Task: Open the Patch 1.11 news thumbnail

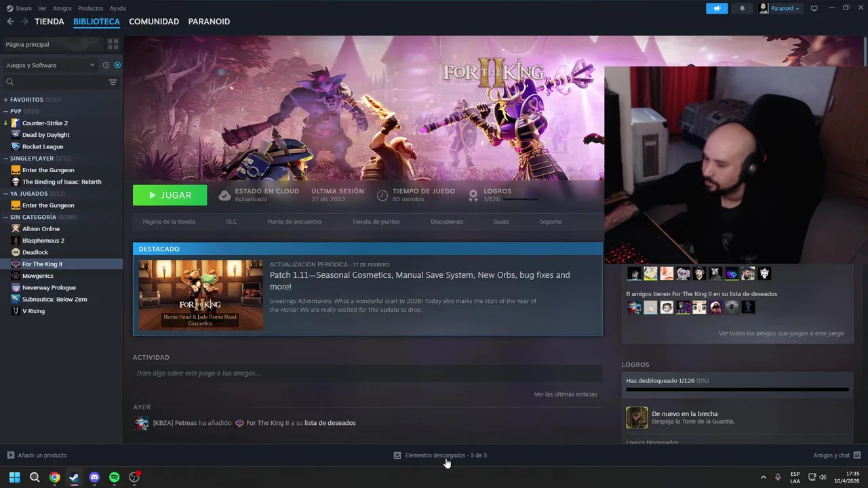Action: 201,295
